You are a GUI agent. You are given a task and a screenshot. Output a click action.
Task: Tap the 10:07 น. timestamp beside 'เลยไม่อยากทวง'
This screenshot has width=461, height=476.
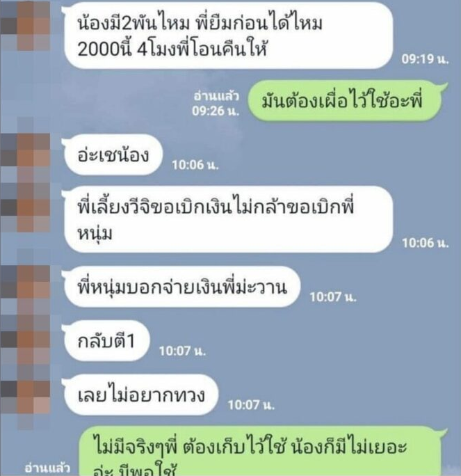[251, 405]
